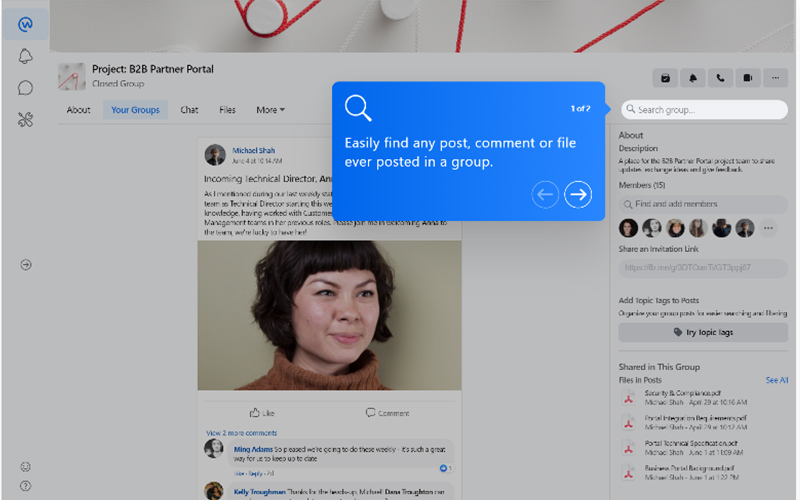Click the invitation link field
This screenshot has height=500, width=800.
(703, 268)
